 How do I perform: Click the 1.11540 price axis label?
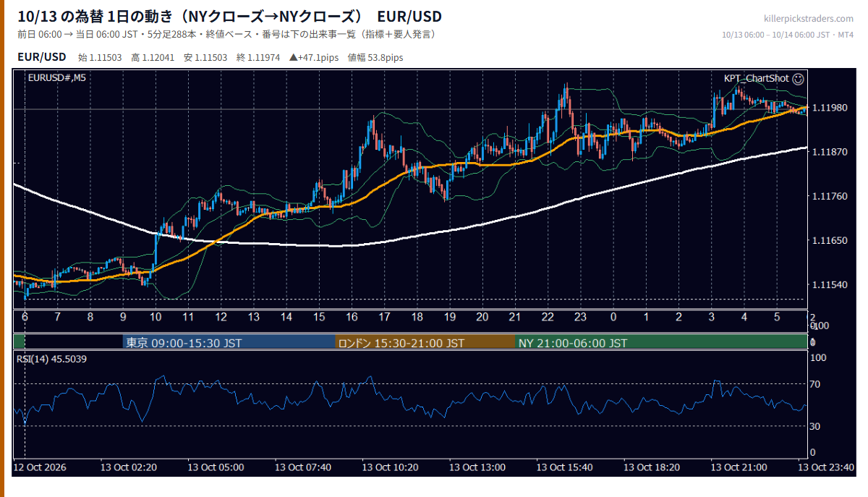tap(830, 284)
